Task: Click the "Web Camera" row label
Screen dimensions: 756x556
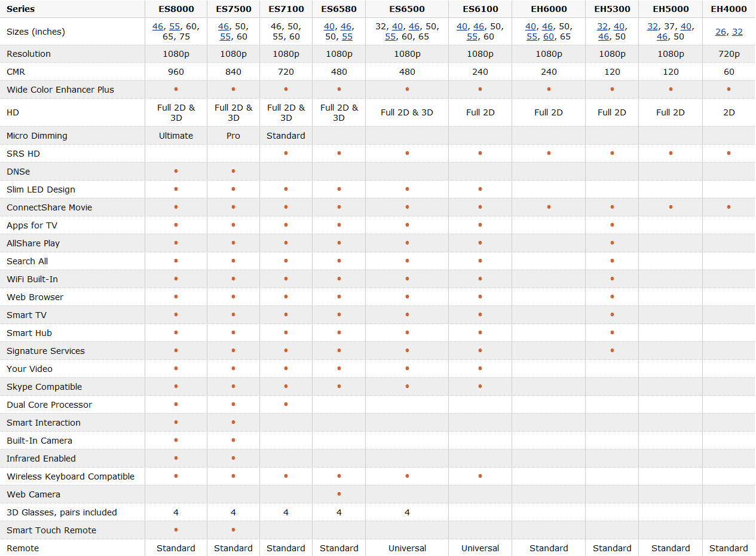Action: (33, 494)
